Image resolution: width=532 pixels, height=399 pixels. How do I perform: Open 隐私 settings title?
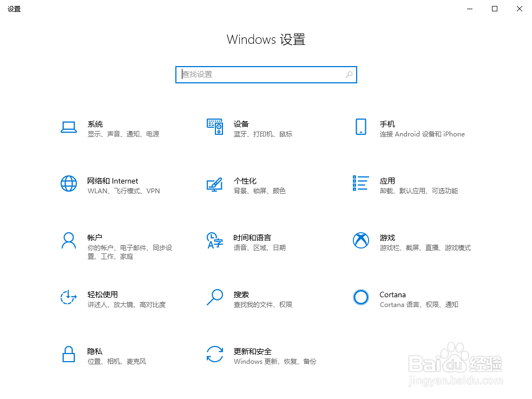point(95,351)
